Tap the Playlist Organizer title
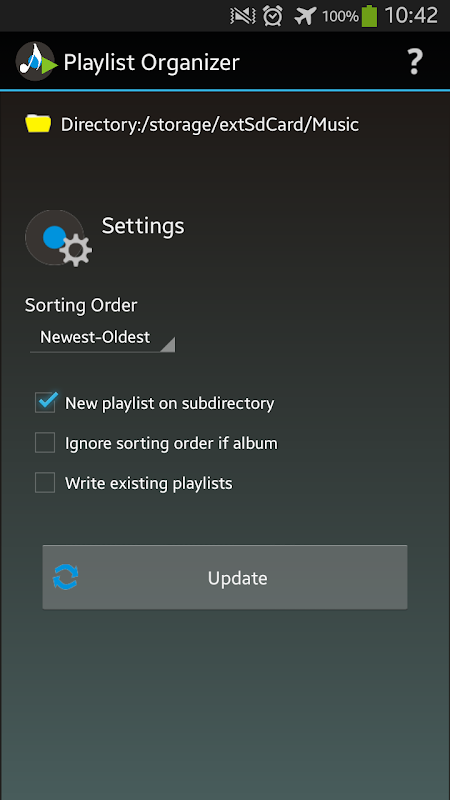Screen dimensions: 450x800 (152, 63)
